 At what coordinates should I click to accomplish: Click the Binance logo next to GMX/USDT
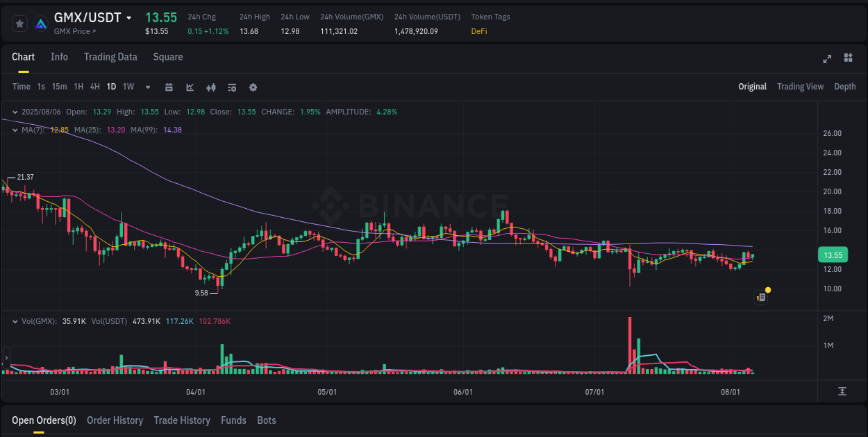[x=40, y=22]
